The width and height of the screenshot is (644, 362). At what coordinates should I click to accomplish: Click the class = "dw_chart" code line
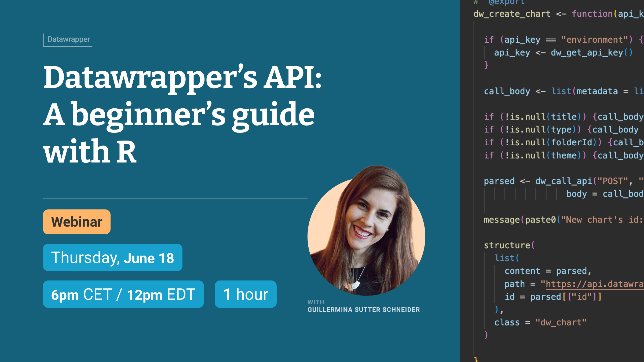[x=540, y=322]
